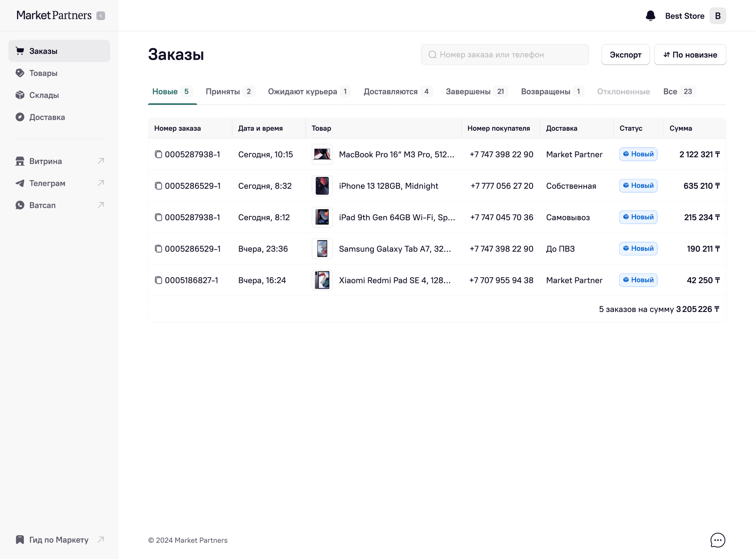The height and width of the screenshot is (559, 756).
Task: Open MacBook Pro product thumbnail
Action: [322, 154]
